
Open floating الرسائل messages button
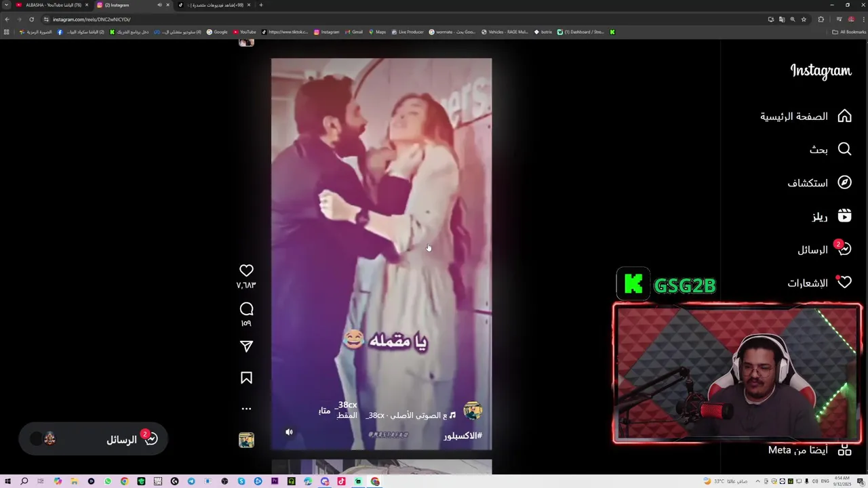(93, 439)
